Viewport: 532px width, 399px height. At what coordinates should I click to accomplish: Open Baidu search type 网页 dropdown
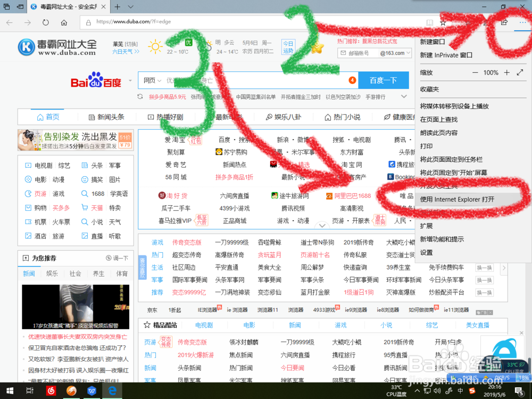coord(152,80)
